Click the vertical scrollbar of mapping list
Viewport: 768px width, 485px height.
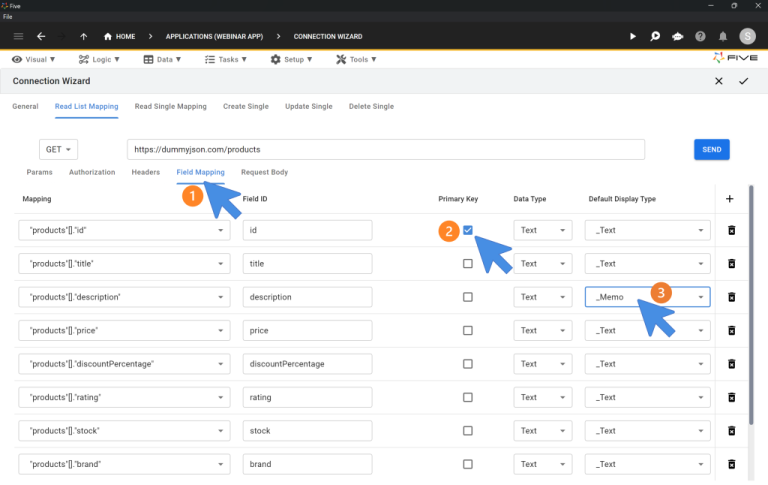[x=751, y=305]
